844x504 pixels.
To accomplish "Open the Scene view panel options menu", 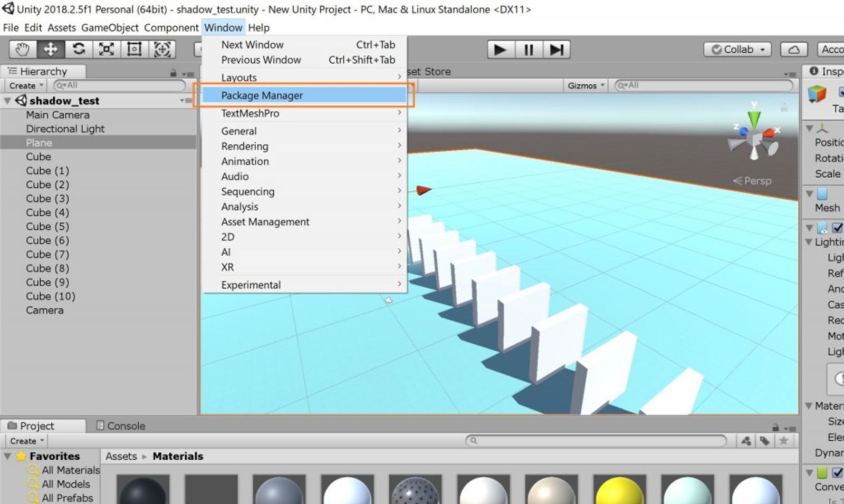I will click(x=790, y=74).
